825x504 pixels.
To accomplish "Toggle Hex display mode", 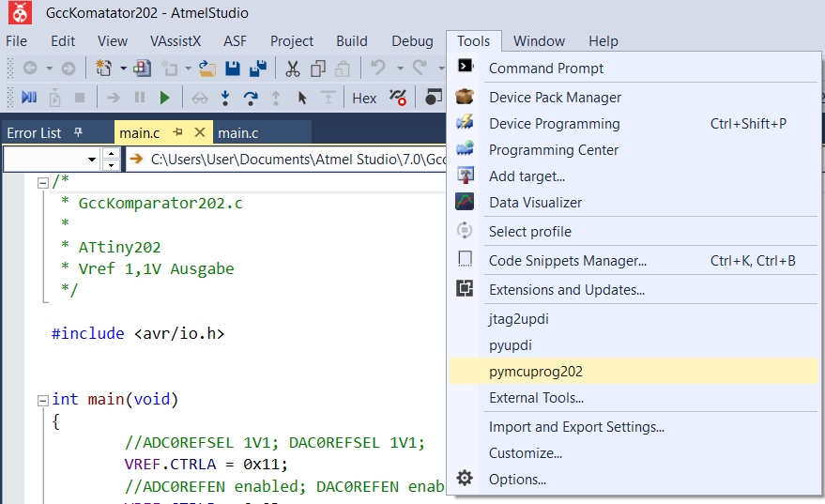I will (364, 98).
